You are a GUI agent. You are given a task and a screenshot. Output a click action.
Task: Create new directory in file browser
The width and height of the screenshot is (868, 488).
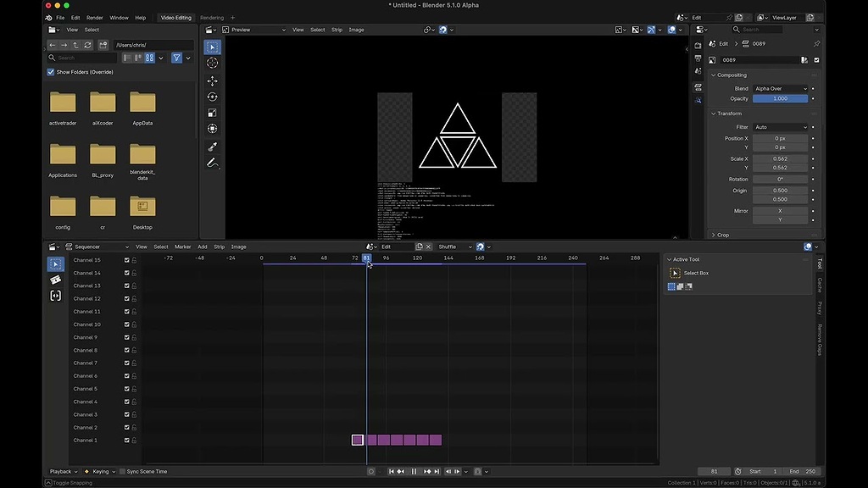(103, 45)
